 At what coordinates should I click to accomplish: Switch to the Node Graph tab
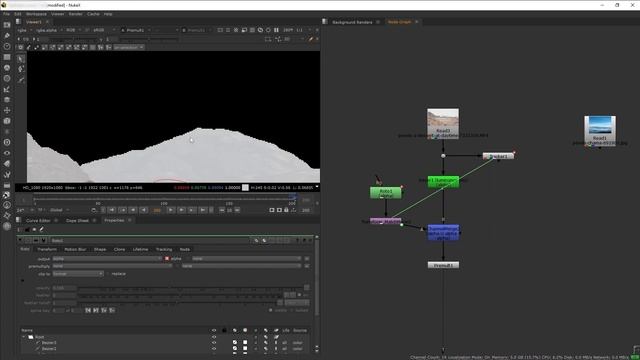[399, 22]
